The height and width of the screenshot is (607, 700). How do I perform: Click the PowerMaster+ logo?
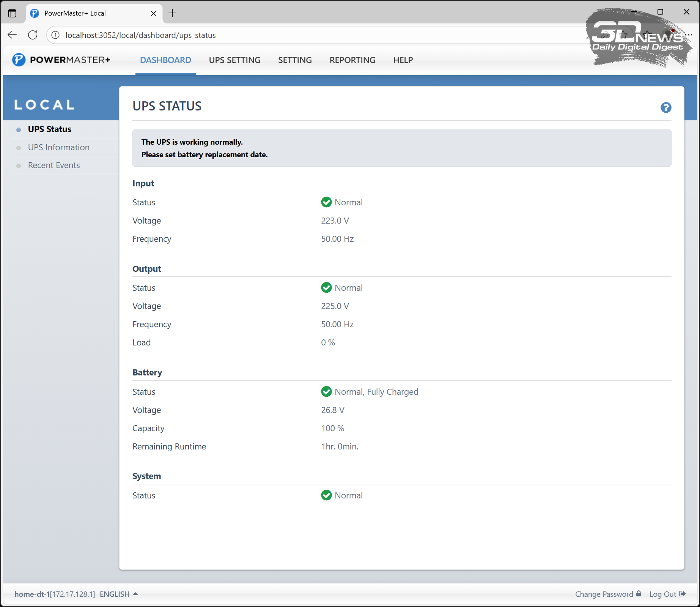click(61, 60)
